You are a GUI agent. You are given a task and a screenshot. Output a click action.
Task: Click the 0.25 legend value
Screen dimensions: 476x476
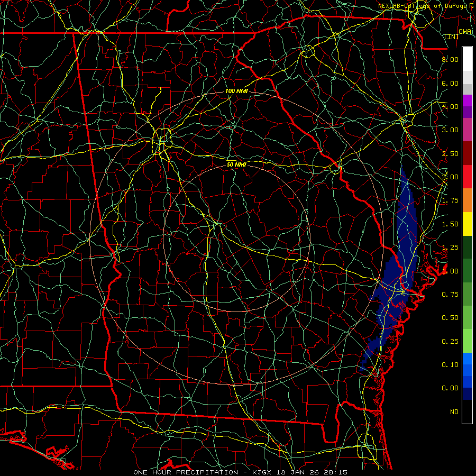click(x=450, y=342)
